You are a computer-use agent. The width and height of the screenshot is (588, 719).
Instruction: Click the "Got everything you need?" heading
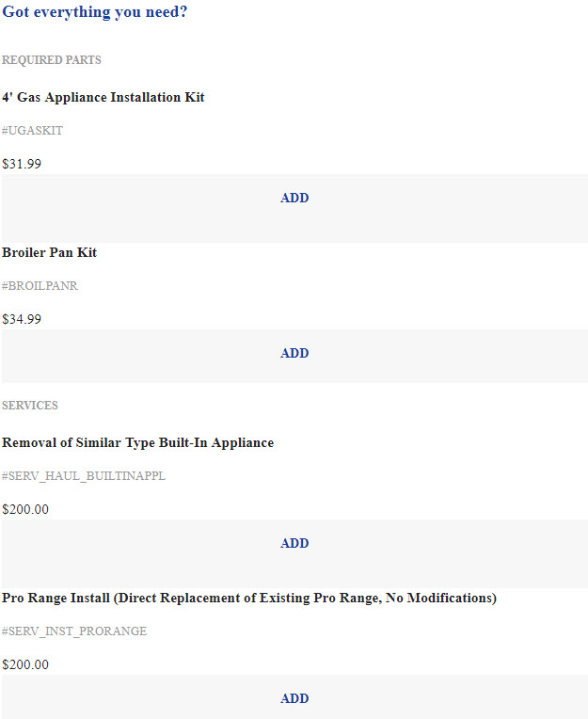tap(94, 12)
